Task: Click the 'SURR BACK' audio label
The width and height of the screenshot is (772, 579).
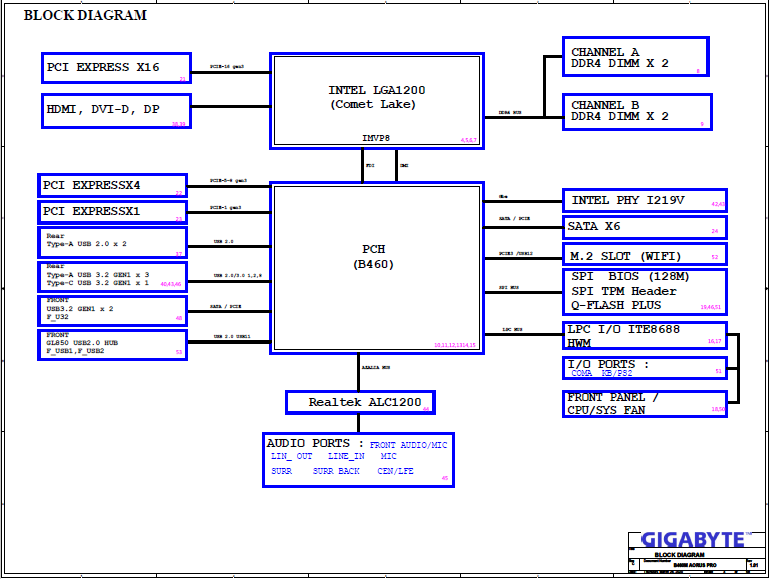Action: [336, 471]
